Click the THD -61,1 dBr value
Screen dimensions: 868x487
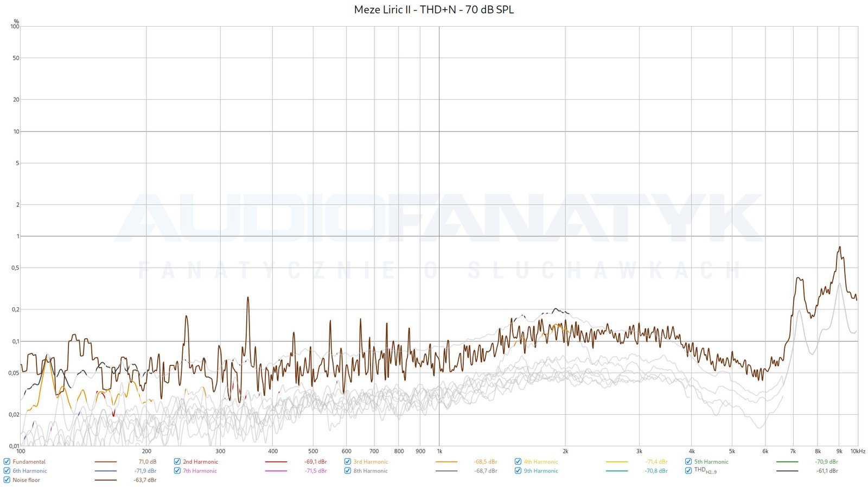pyautogui.click(x=827, y=471)
